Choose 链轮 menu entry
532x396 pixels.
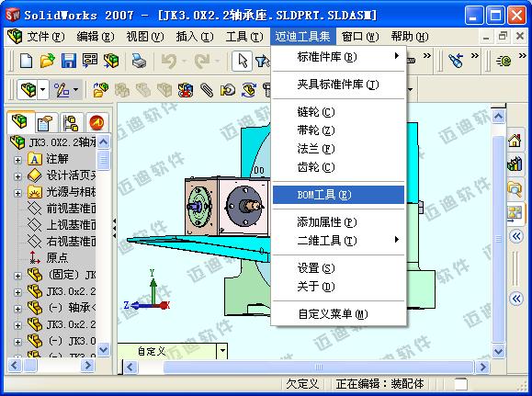tap(338, 112)
